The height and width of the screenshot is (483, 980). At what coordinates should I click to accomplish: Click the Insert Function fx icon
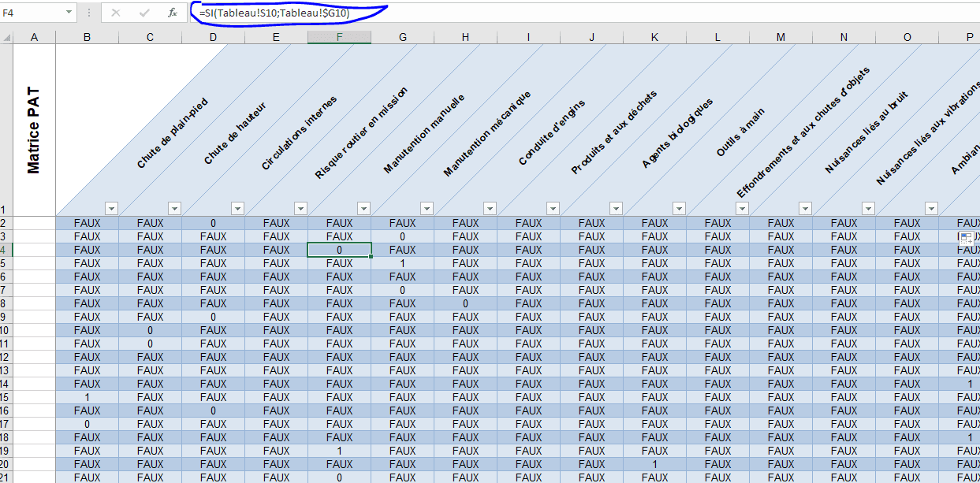tap(173, 13)
